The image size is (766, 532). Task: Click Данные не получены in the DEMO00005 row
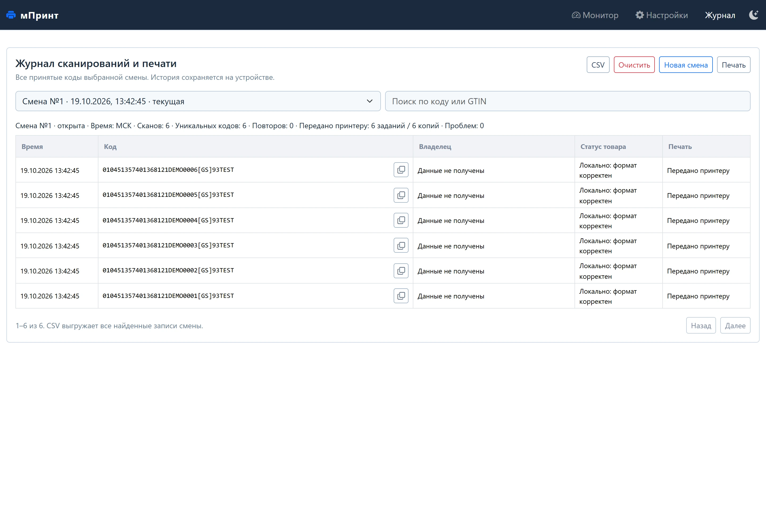[451, 196]
